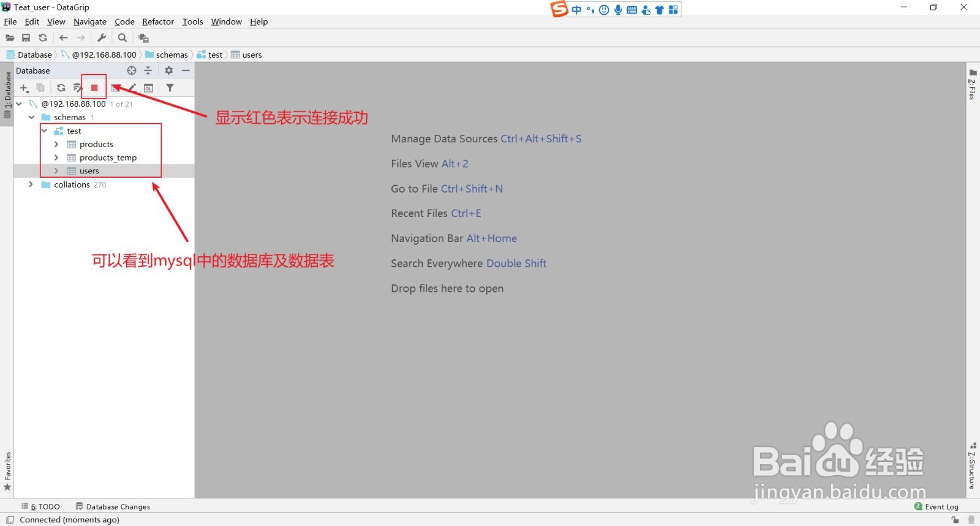Open the 6: TODO tool window

pos(40,506)
